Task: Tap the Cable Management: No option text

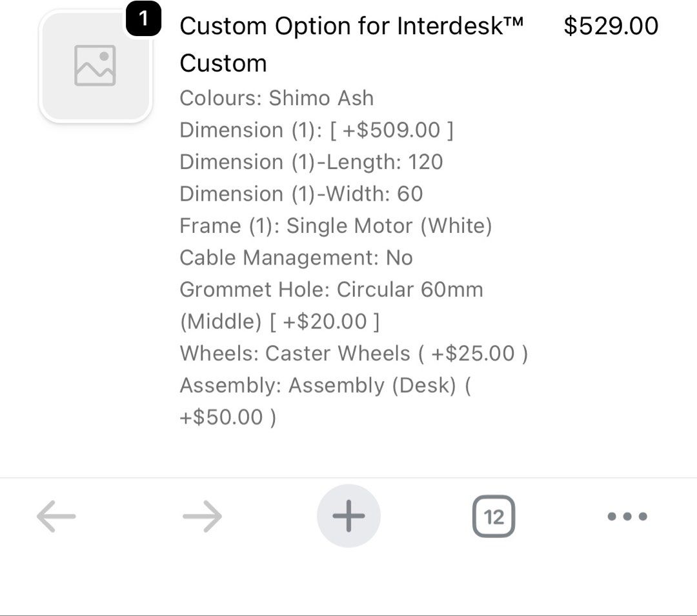Action: (x=296, y=257)
